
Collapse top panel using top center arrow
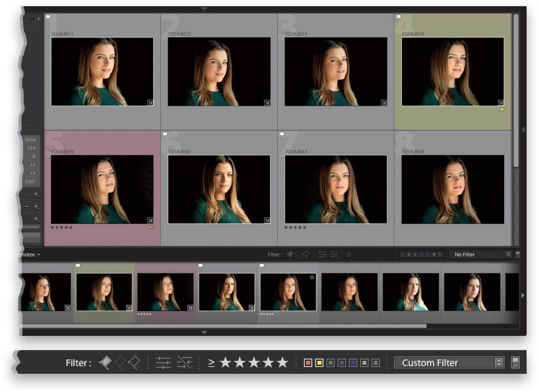204,9
